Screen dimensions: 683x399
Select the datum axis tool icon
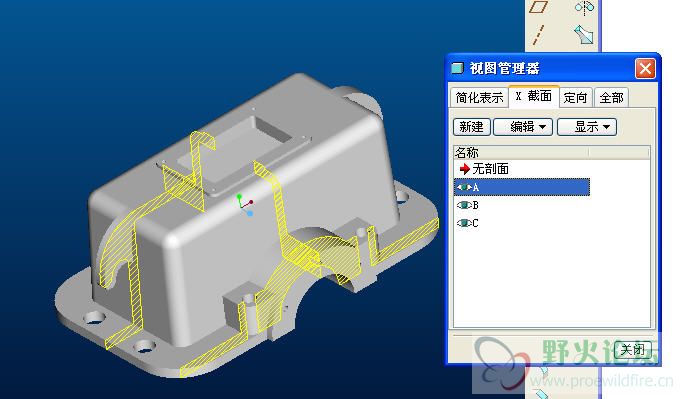tap(539, 34)
